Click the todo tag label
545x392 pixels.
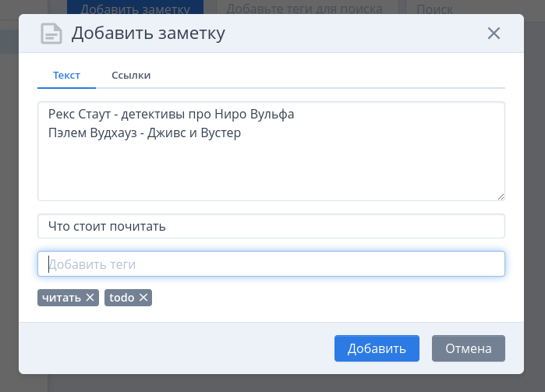pos(122,298)
